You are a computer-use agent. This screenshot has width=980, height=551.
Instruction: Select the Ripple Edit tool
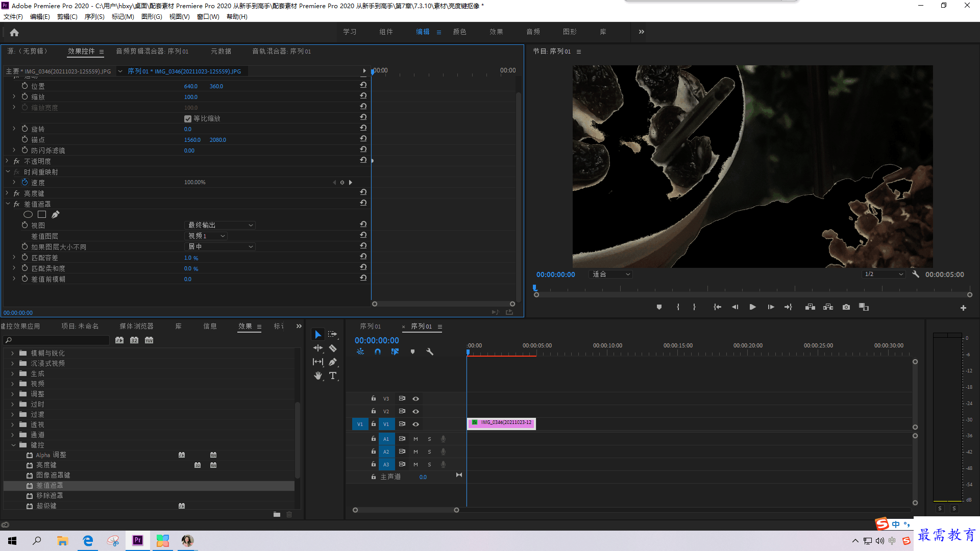pos(318,348)
